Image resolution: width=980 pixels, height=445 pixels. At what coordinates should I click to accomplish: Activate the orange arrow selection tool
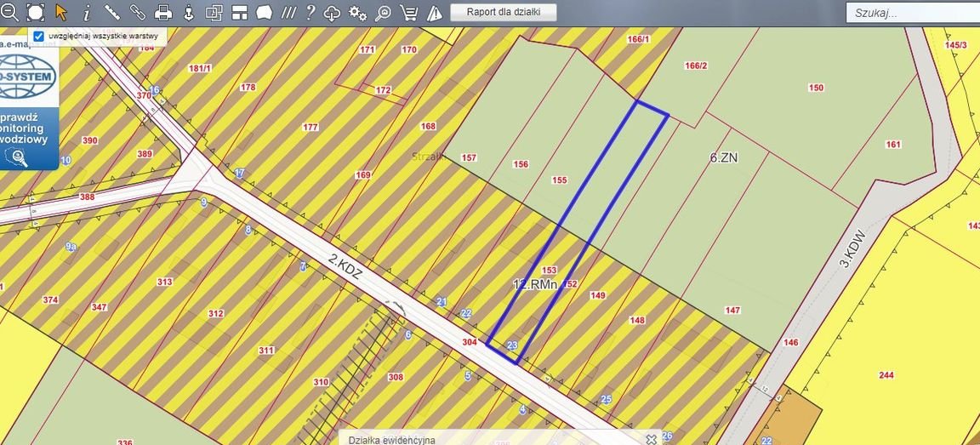(61, 12)
